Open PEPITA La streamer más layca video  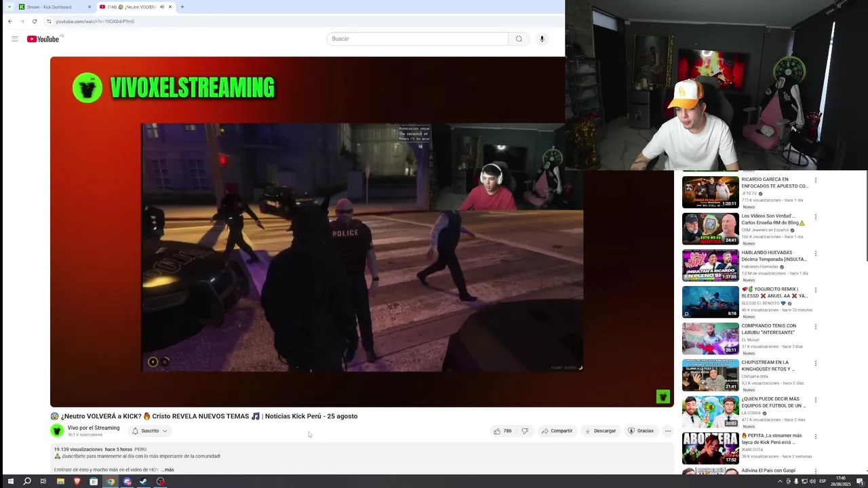(710, 448)
